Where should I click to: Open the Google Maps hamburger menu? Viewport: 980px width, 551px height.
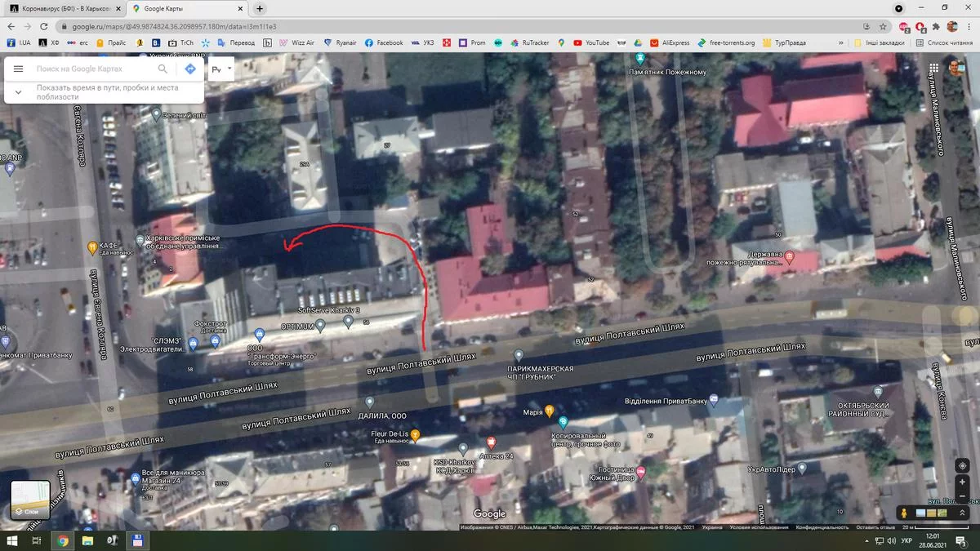(x=18, y=69)
